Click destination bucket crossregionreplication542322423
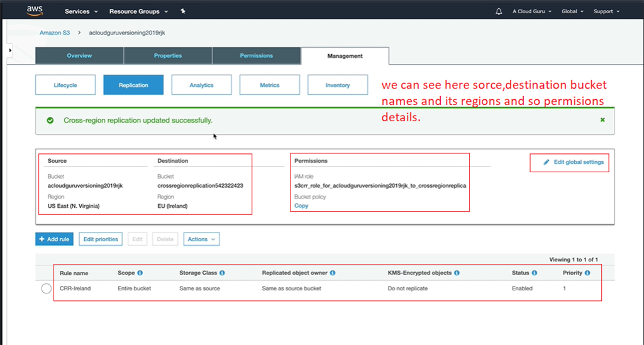The width and height of the screenshot is (644, 345). coord(200,185)
